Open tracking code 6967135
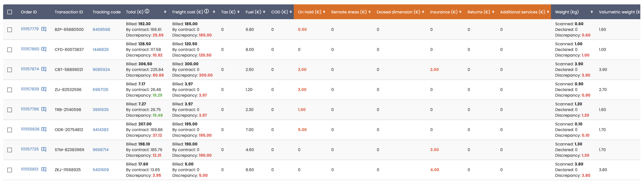The height and width of the screenshot is (184, 644). pyautogui.click(x=101, y=89)
